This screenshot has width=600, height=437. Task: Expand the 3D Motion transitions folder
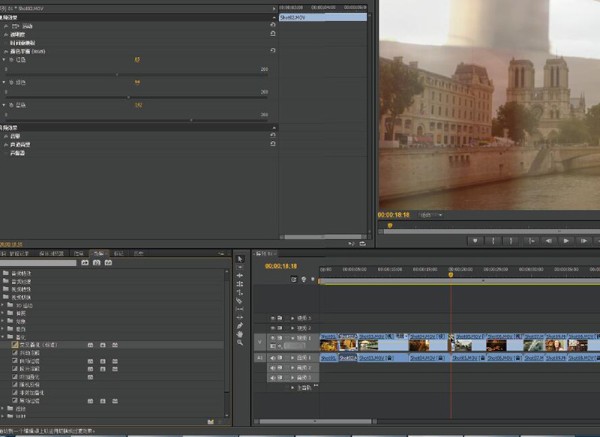(3, 305)
